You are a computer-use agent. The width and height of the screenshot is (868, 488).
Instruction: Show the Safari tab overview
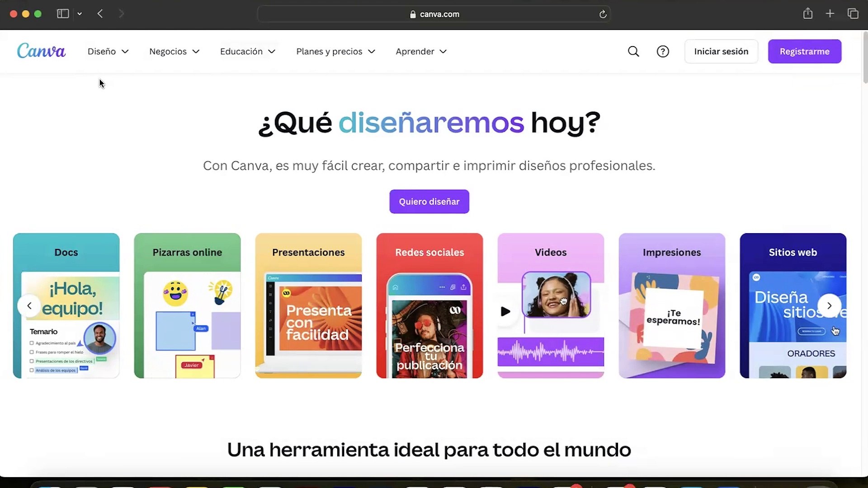(x=854, y=14)
